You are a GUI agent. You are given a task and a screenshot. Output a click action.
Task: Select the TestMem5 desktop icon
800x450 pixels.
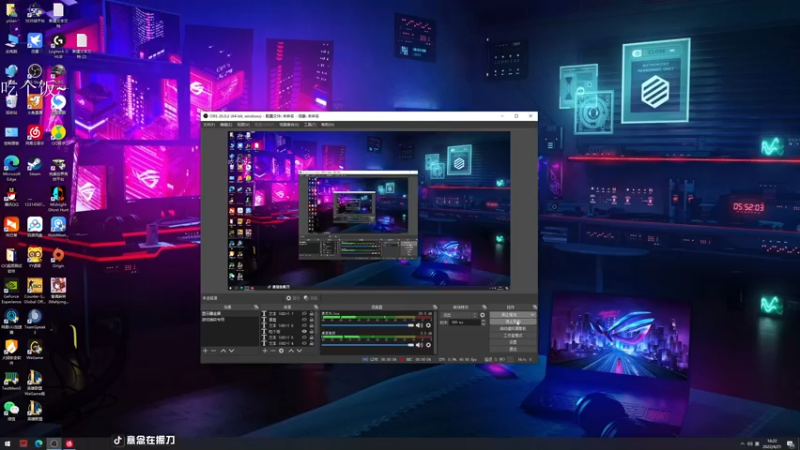pos(11,381)
